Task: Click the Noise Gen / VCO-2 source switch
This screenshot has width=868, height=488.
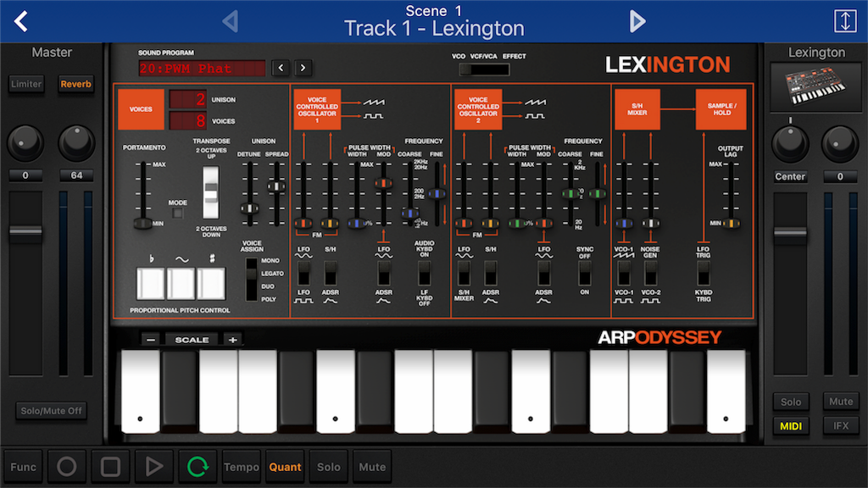Action: point(650,274)
